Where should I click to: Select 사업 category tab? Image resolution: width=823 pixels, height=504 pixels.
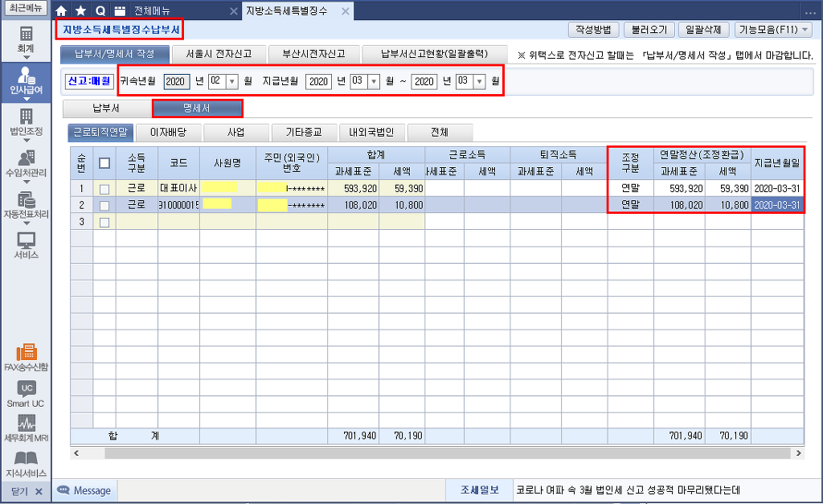(236, 133)
